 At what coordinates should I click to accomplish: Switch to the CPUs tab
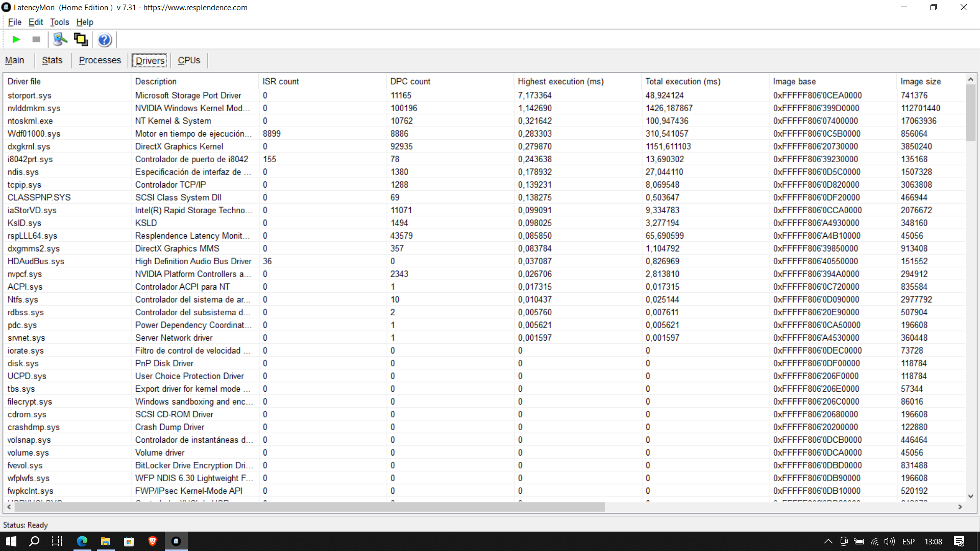189,60
